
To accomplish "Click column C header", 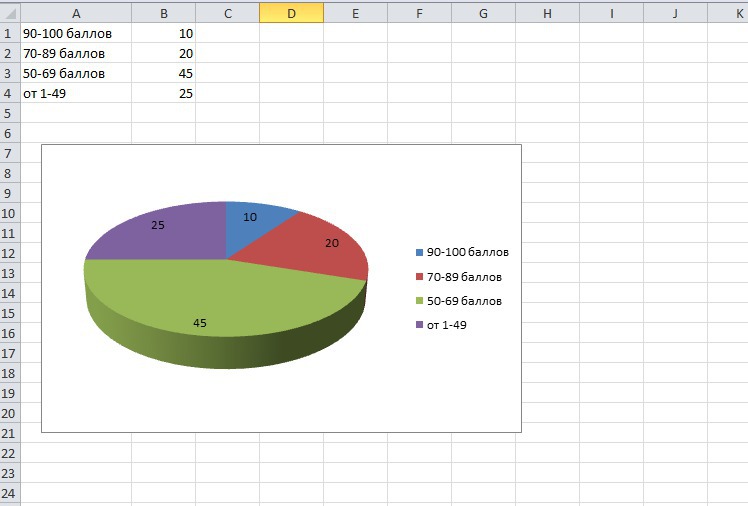I will tap(228, 13).
